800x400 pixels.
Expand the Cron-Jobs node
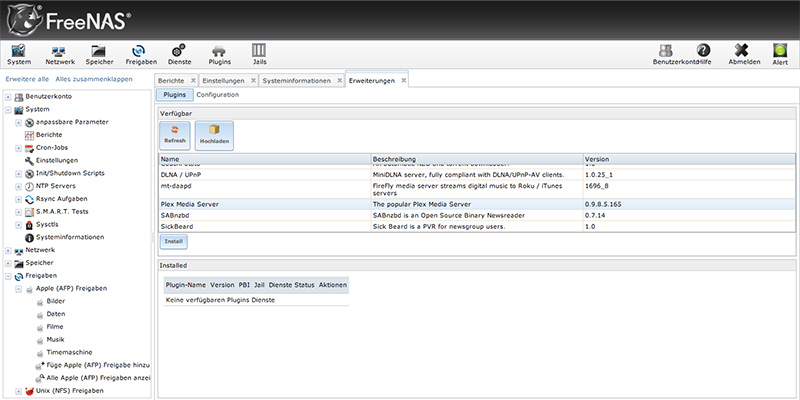click(x=18, y=148)
